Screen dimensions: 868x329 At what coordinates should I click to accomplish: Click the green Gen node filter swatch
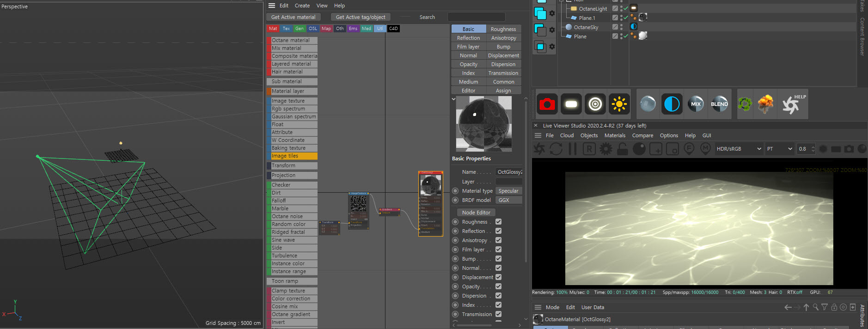coord(300,29)
